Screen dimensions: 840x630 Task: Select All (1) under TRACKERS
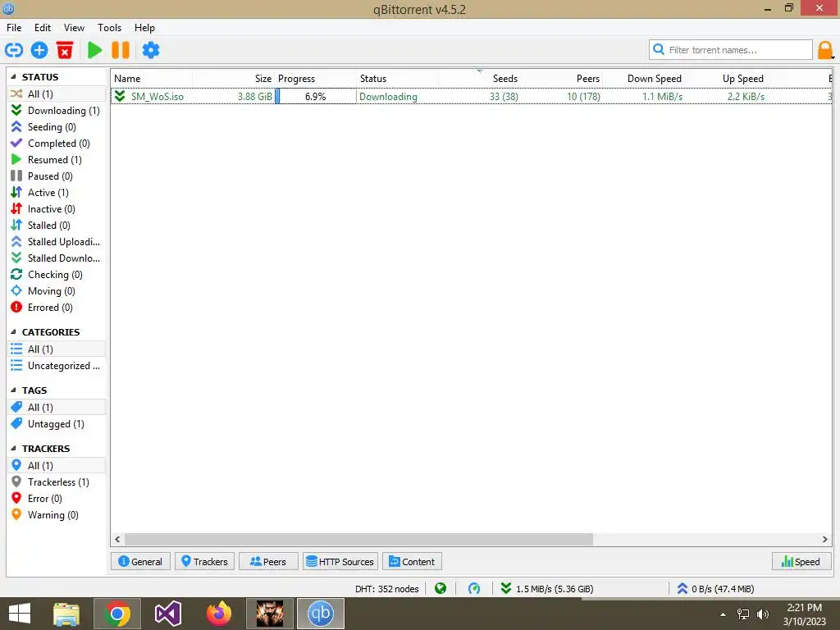57,466
